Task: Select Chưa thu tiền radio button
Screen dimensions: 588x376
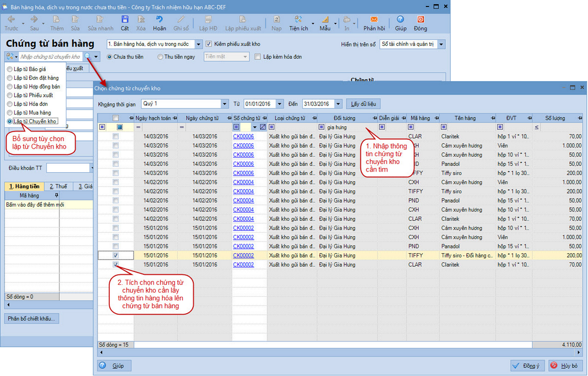Action: click(x=109, y=57)
